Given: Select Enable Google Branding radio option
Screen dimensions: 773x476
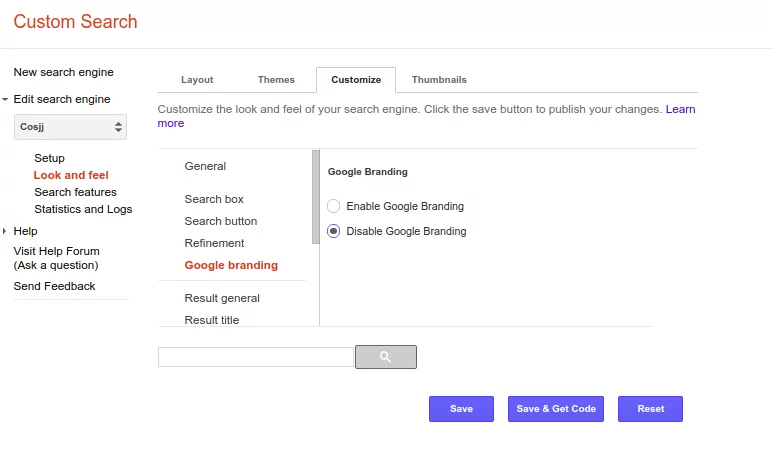Looking at the screenshot, I should coord(334,206).
